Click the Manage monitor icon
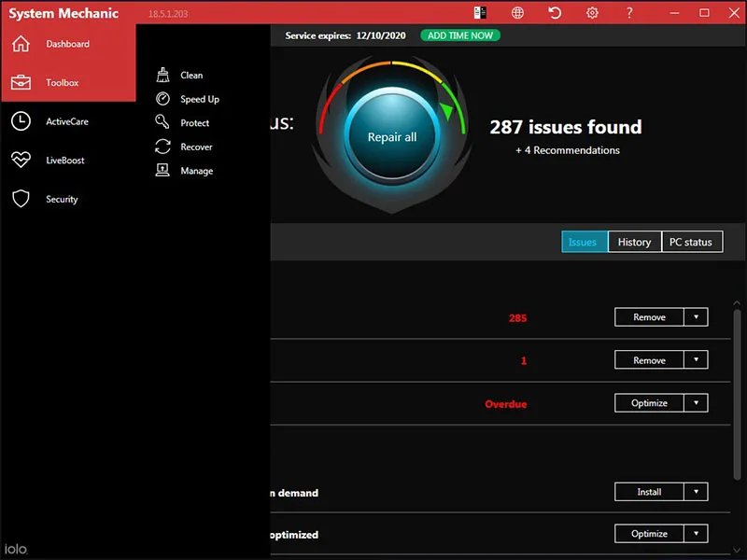The height and width of the screenshot is (560, 747). click(162, 170)
